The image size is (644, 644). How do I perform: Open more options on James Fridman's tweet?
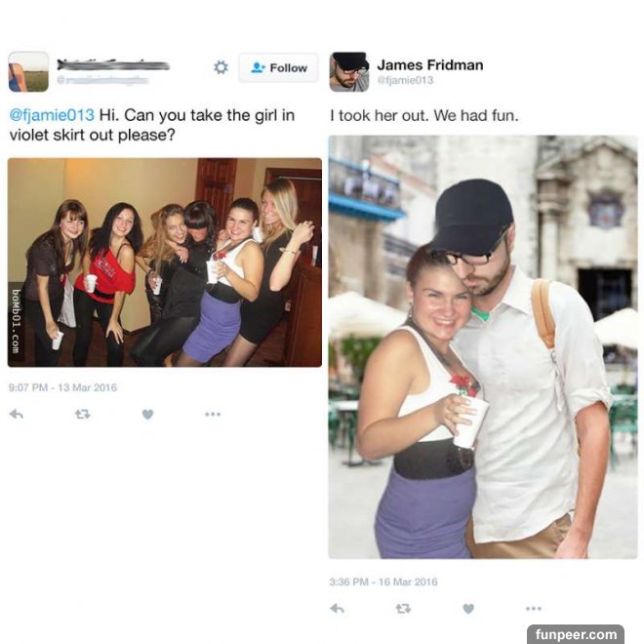(x=534, y=608)
